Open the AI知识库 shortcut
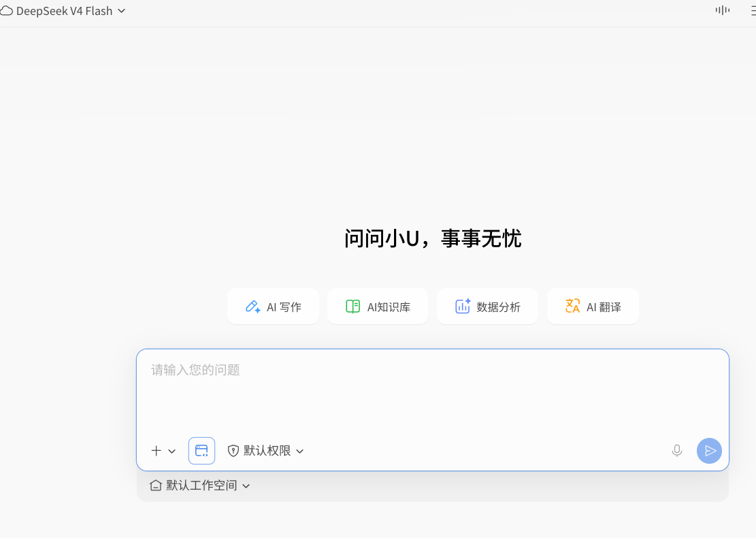Viewport: 756px width, 538px height. point(378,307)
